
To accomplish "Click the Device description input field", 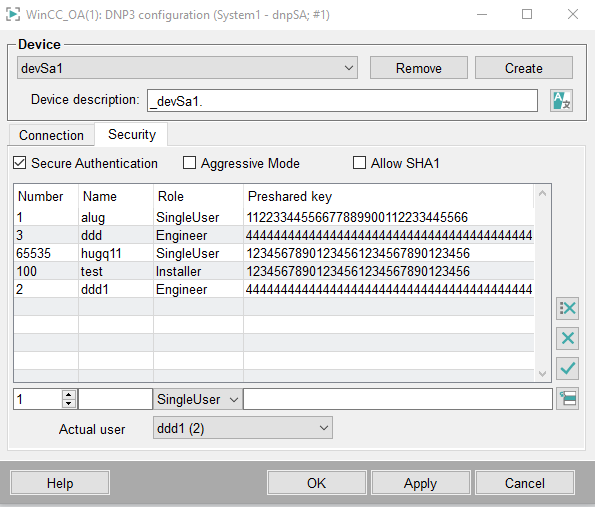I will coord(342,101).
